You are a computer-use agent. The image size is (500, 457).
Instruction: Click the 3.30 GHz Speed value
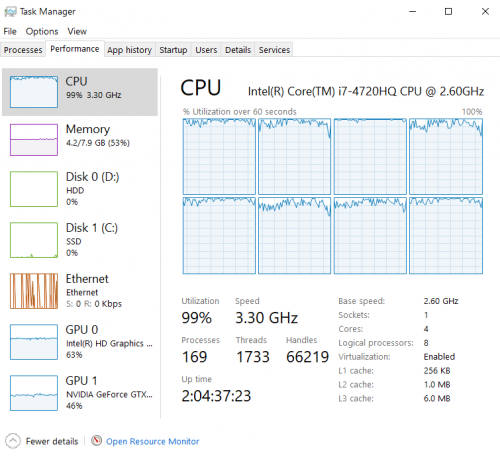[266, 318]
